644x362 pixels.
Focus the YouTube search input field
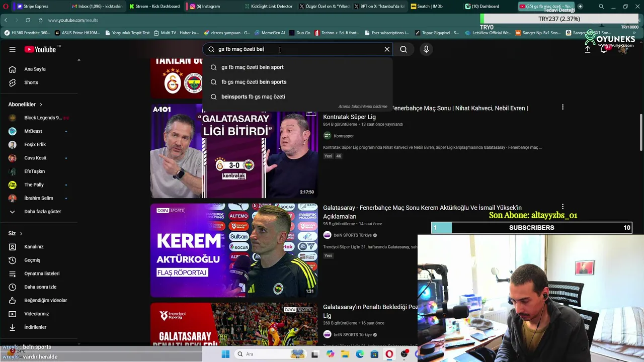[x=297, y=49]
